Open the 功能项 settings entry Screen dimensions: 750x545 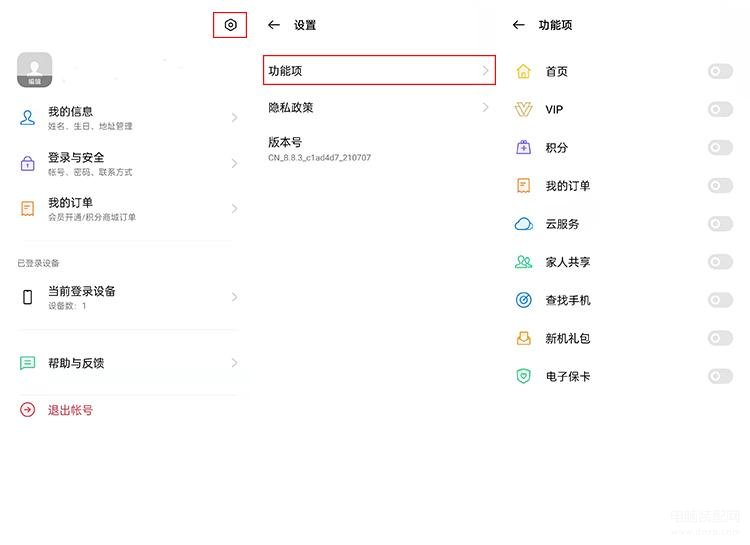tap(379, 70)
